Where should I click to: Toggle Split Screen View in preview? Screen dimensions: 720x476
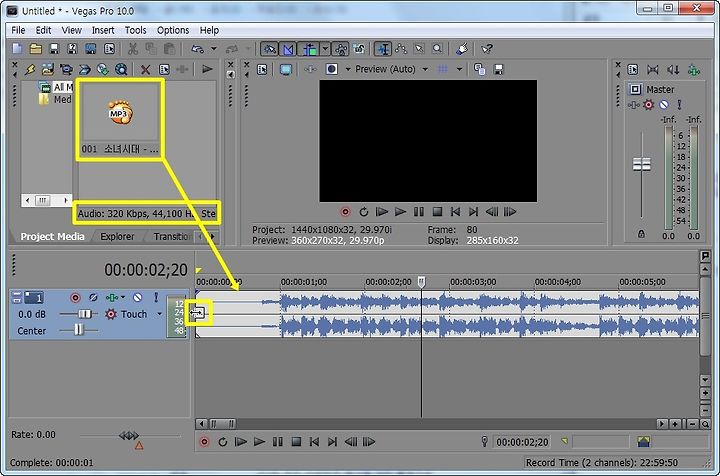pyautogui.click(x=332, y=69)
